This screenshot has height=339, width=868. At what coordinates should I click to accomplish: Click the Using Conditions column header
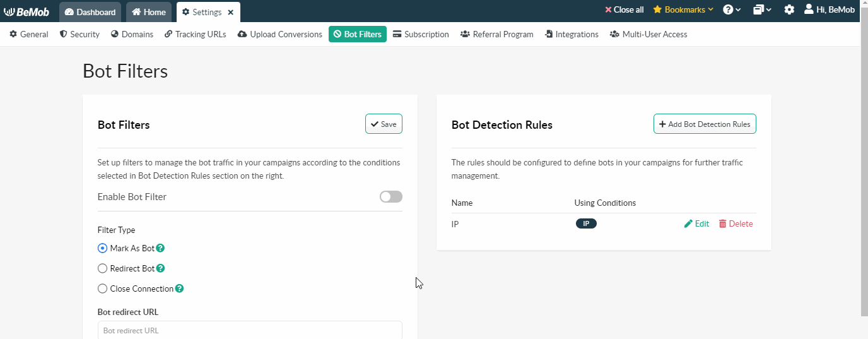click(605, 203)
